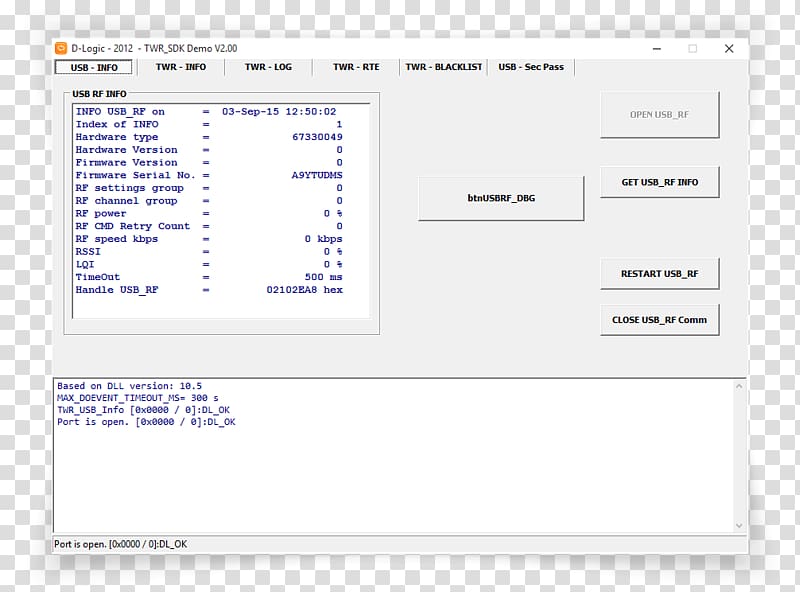Select the 'RF power' row
This screenshot has height=592, width=800.
click(x=209, y=213)
